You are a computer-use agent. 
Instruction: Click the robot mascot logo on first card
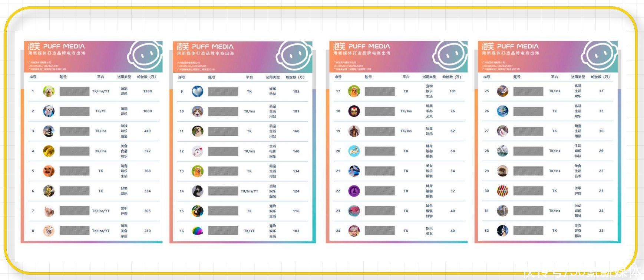click(x=144, y=56)
